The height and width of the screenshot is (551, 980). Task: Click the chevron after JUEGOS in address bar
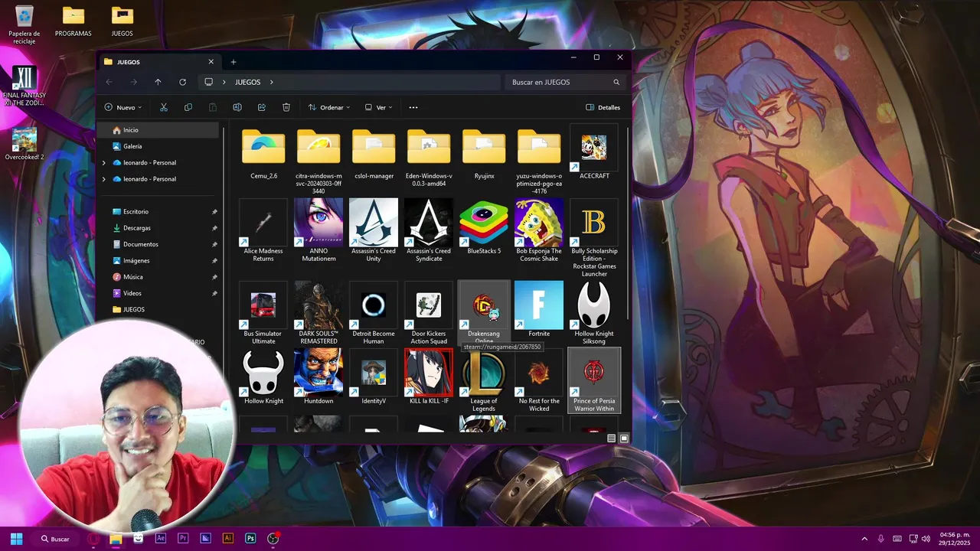pyautogui.click(x=271, y=82)
